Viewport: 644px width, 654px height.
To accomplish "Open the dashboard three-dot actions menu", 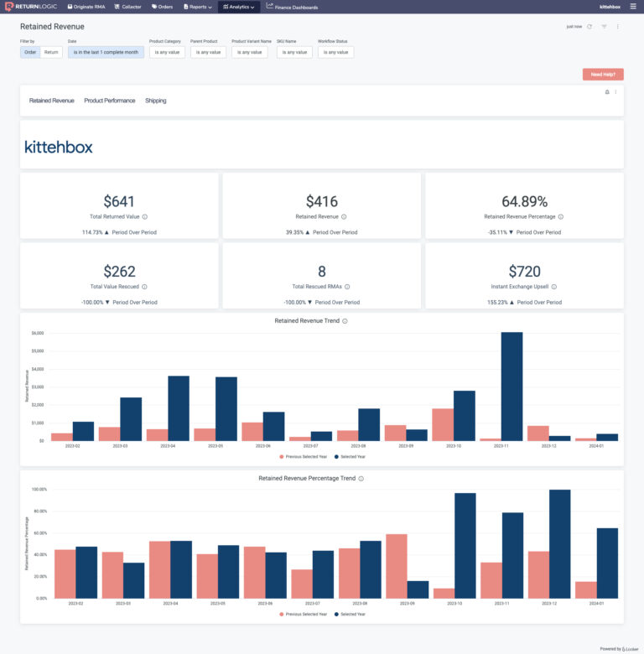I will point(618,27).
